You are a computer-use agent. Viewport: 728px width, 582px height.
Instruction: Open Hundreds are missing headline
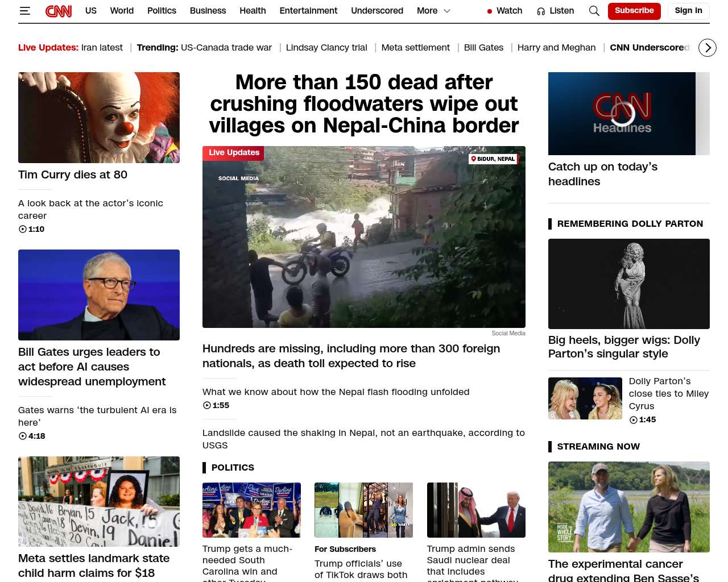351,356
